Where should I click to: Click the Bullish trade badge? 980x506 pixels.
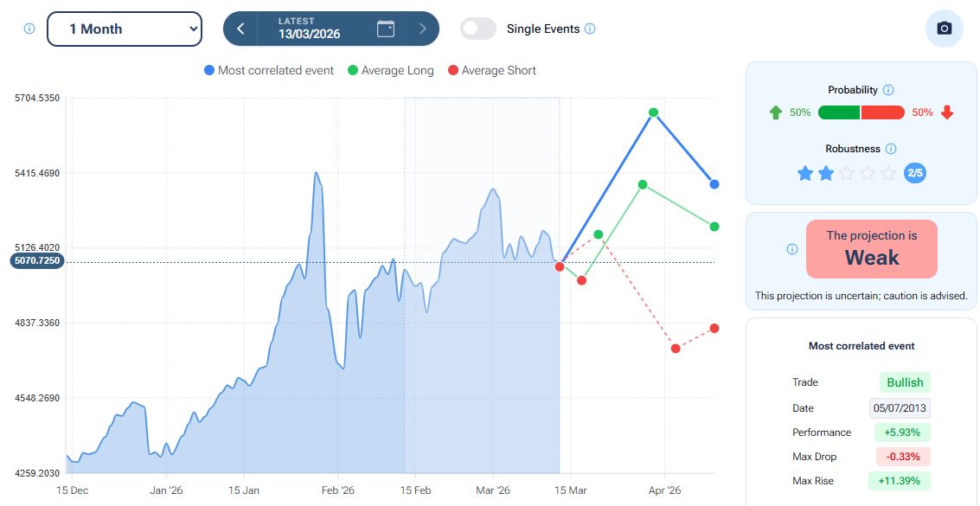coord(905,382)
